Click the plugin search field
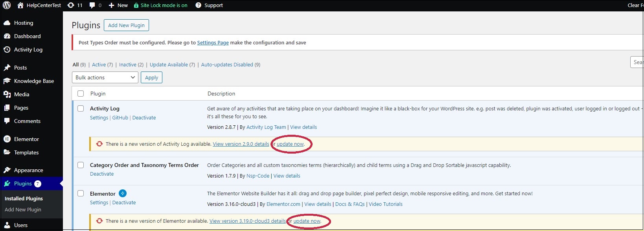 coord(637,62)
